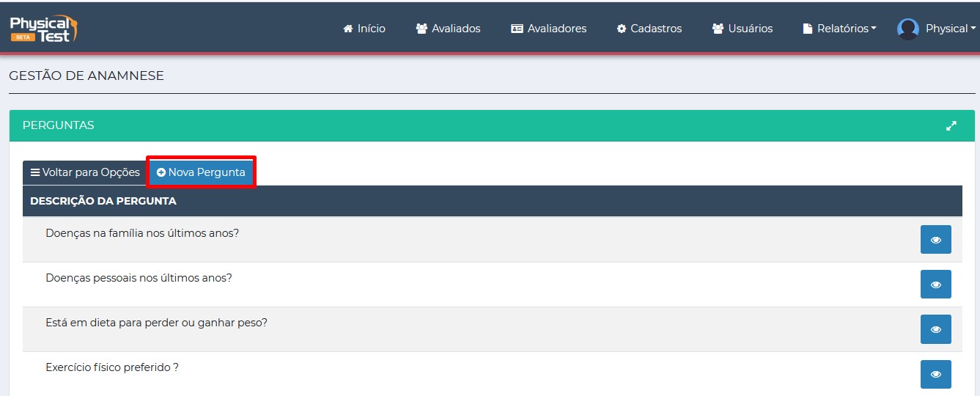Click the user avatar profile picture
Screen dimensions: 980x396
(x=908, y=29)
